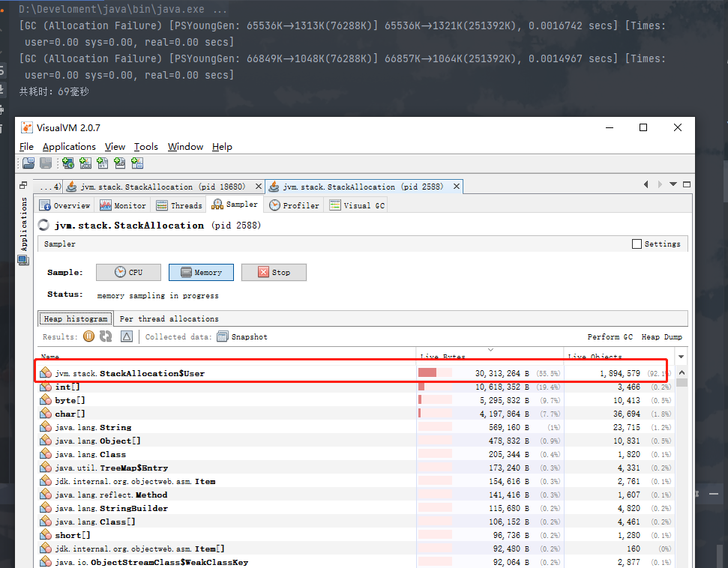Click the Add Core Dump toolbar icon
The width and height of the screenshot is (728, 568).
point(103,163)
